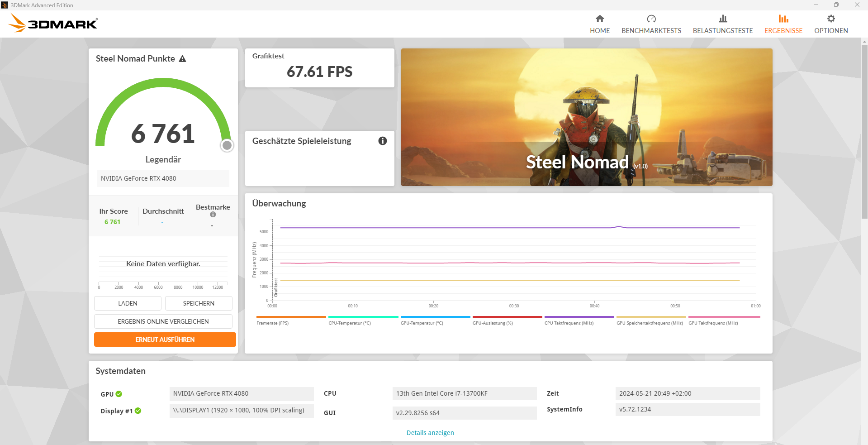Click the info icon under Bestmarke

[x=213, y=215]
